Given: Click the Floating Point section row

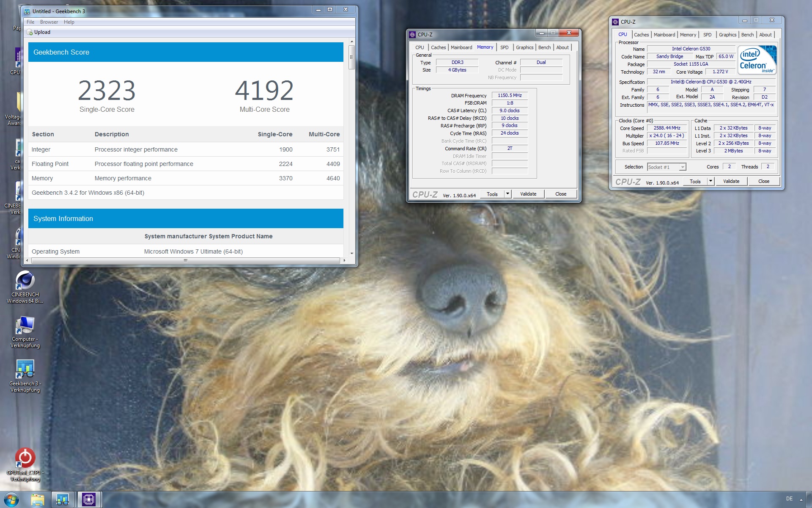Looking at the screenshot, I should click(x=186, y=164).
